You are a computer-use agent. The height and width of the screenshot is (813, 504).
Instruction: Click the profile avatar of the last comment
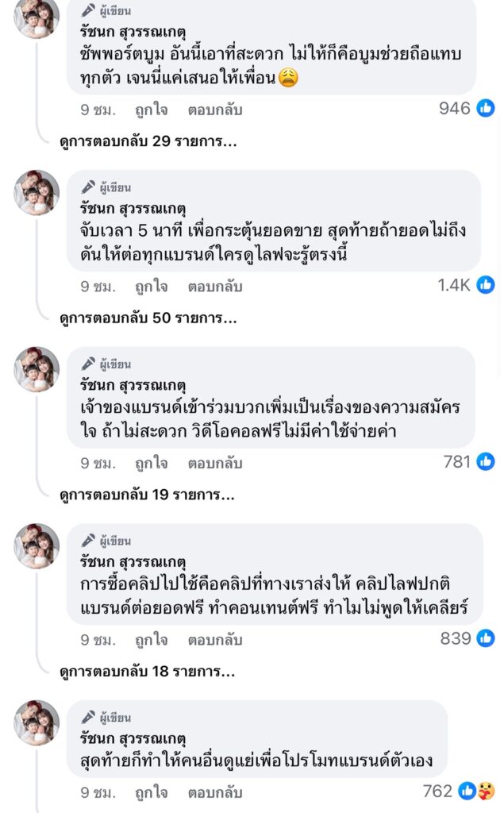37,722
